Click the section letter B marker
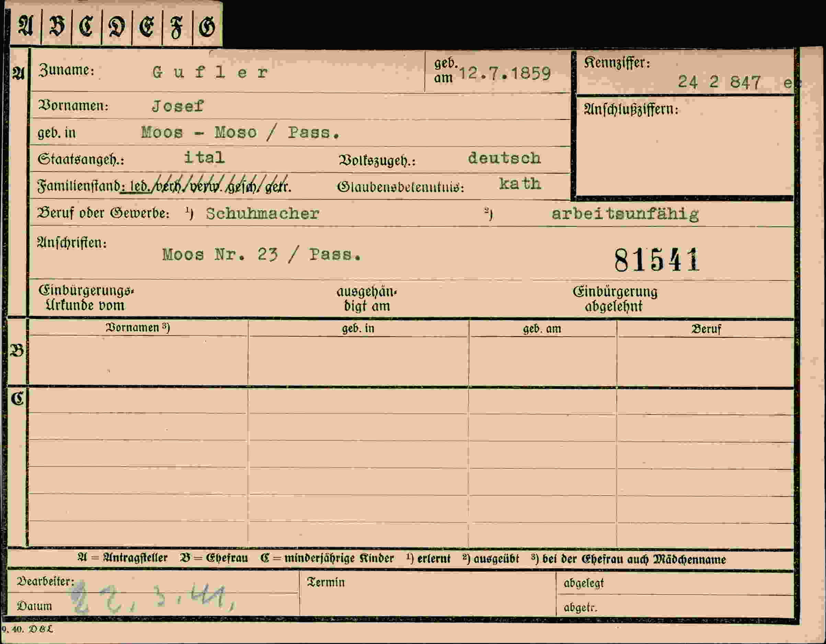The height and width of the screenshot is (644, 826). coord(17,351)
